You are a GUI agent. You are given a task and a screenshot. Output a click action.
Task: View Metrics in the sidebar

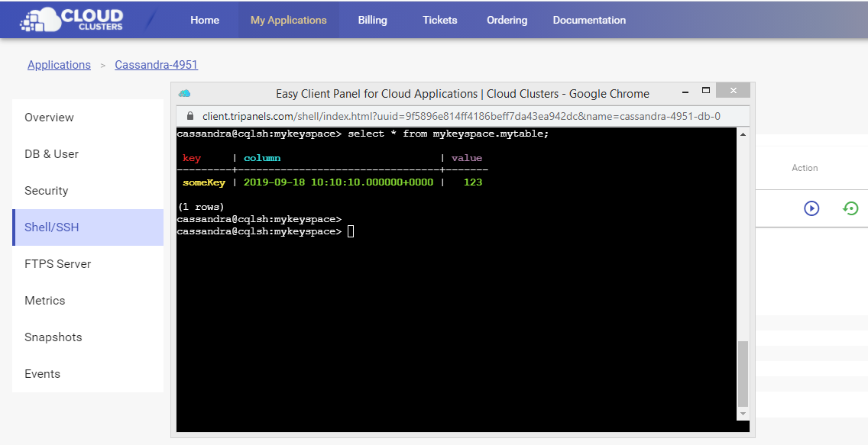pyautogui.click(x=87, y=301)
